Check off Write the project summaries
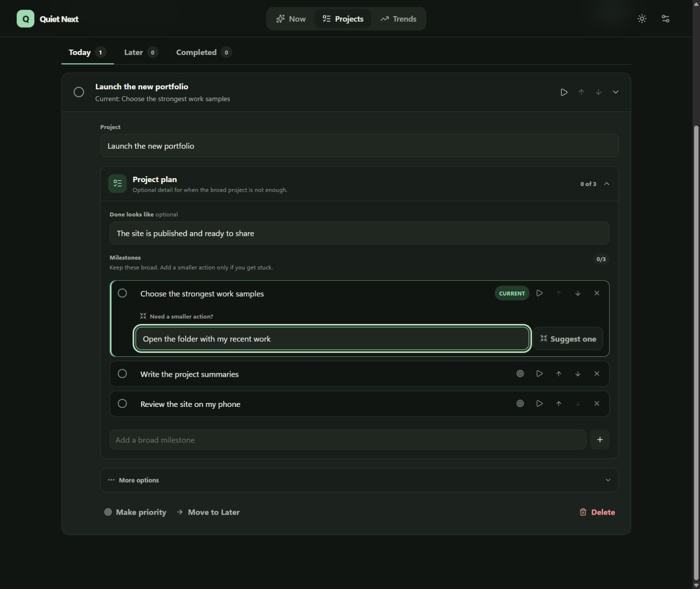This screenshot has height=589, width=700. tap(122, 374)
